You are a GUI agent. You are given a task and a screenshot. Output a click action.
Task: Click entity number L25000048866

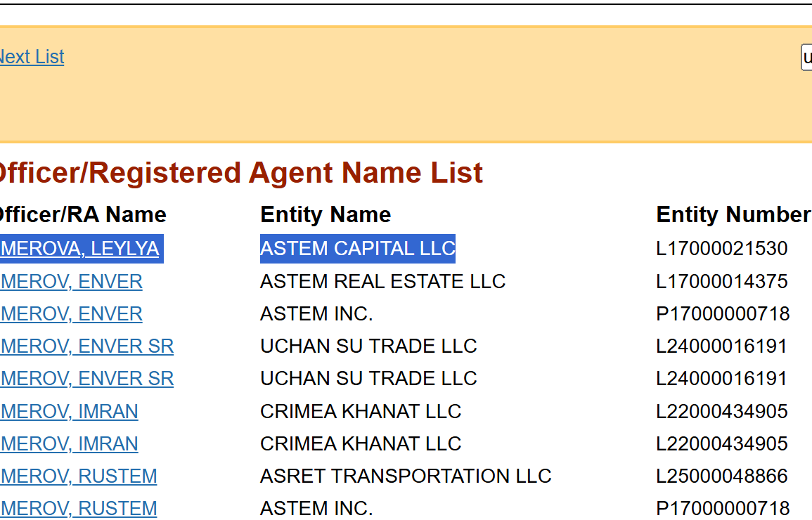[721, 476]
